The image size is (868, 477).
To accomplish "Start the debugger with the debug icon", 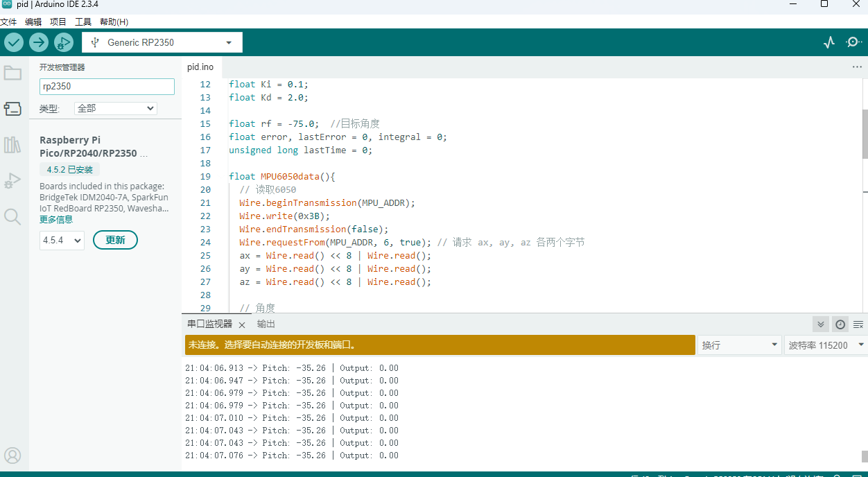I will point(64,42).
